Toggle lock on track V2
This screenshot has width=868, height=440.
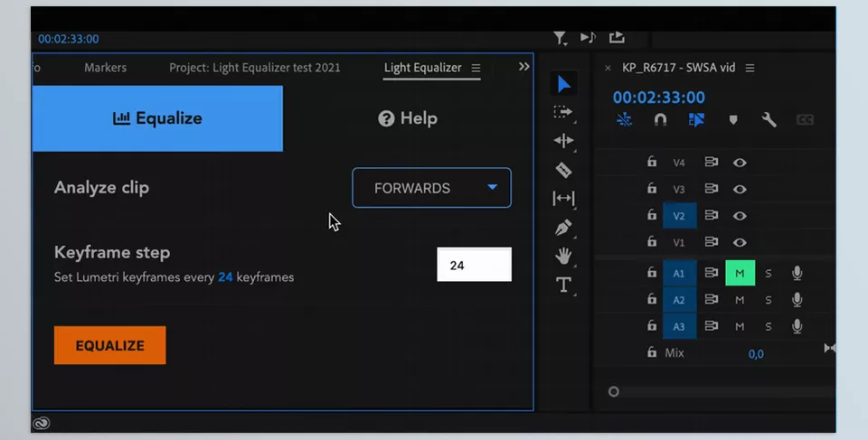click(652, 214)
